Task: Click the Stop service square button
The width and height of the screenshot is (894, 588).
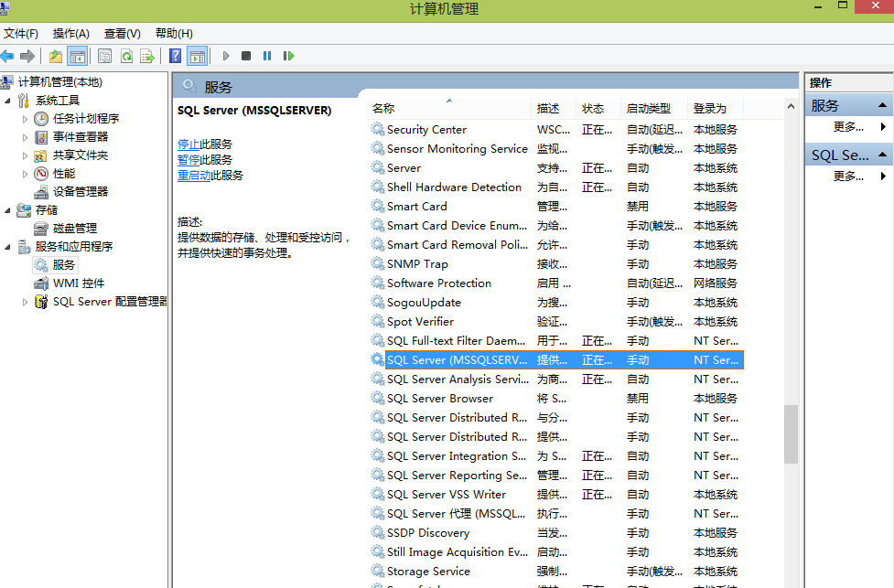Action: tap(246, 56)
